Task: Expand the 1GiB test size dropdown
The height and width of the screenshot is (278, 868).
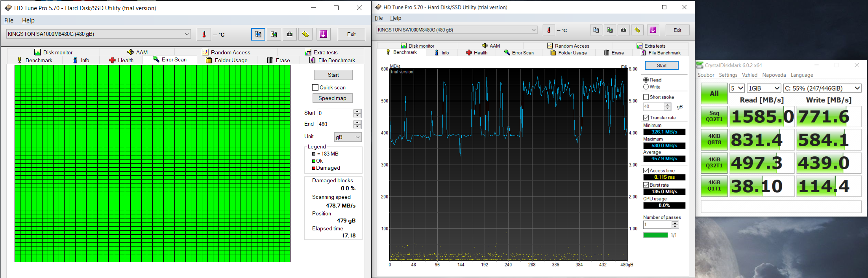Action: point(763,88)
